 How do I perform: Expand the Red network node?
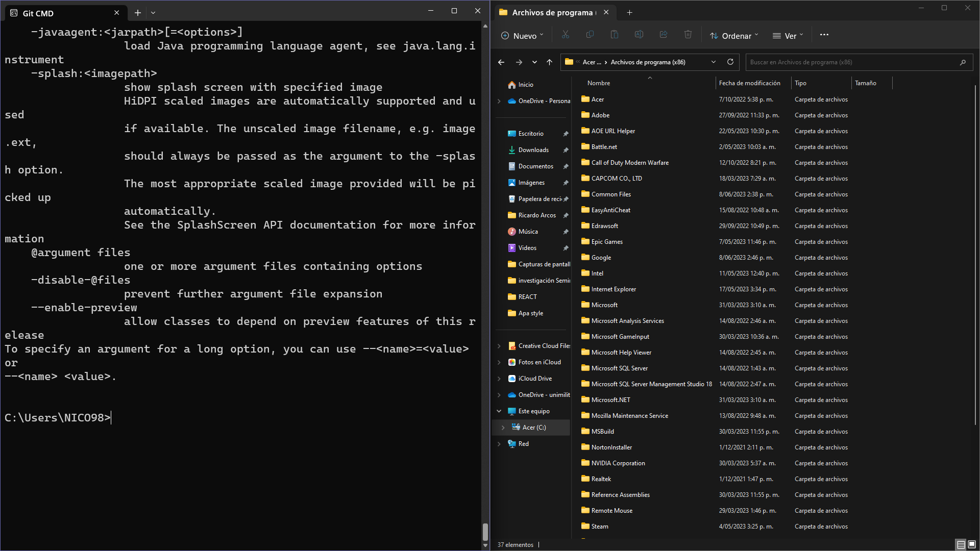pos(499,444)
